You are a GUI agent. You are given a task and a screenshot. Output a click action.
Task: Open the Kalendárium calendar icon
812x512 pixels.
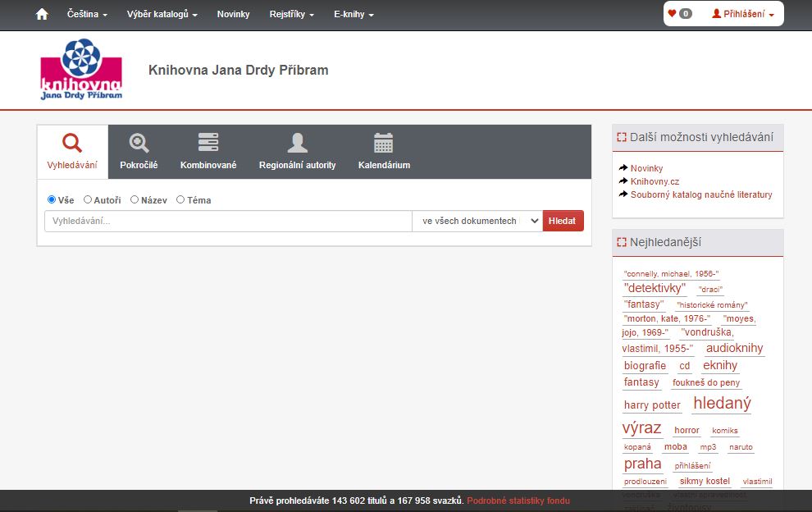pyautogui.click(x=384, y=144)
